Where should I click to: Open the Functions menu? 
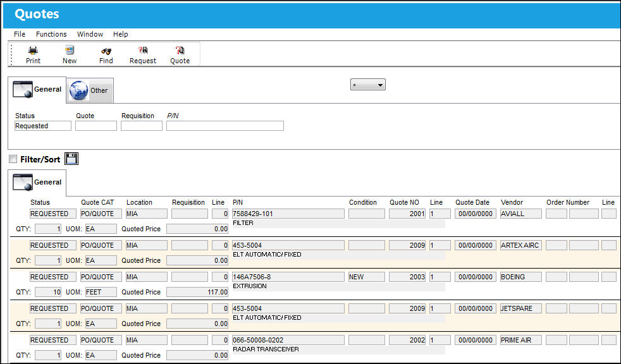(51, 34)
